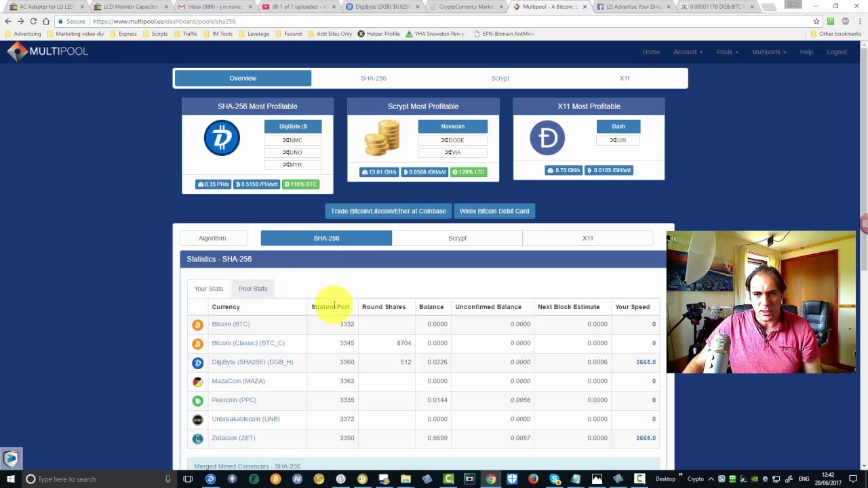Click the Windows search box
The width and height of the screenshot is (868, 488).
(x=98, y=479)
